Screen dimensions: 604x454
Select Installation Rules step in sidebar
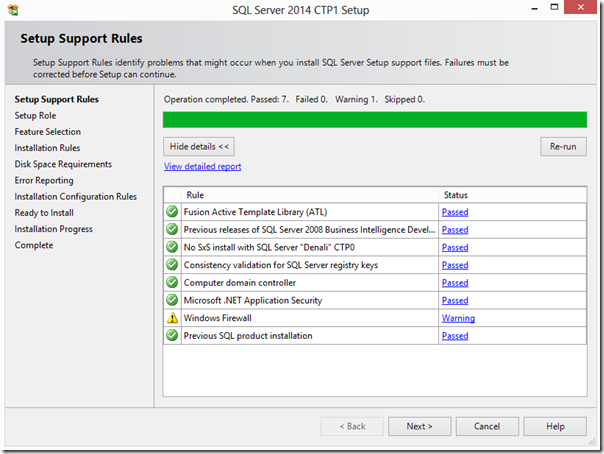coord(47,148)
